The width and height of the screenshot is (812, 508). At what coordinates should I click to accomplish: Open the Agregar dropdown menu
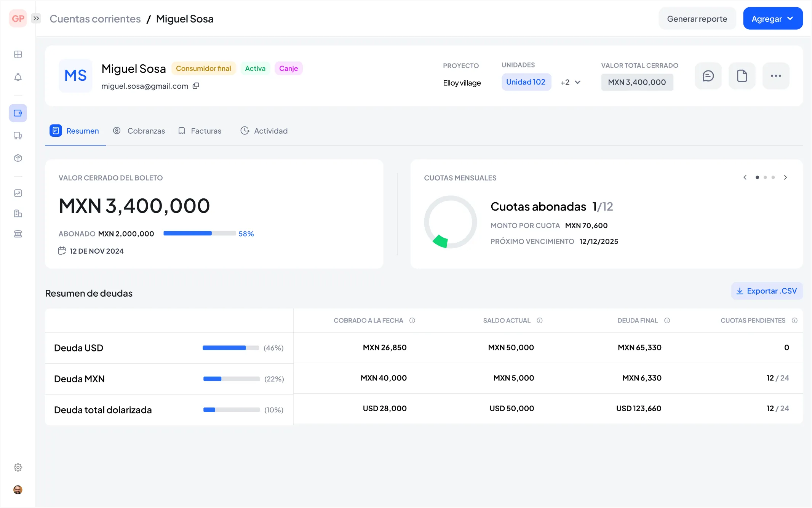coord(772,18)
